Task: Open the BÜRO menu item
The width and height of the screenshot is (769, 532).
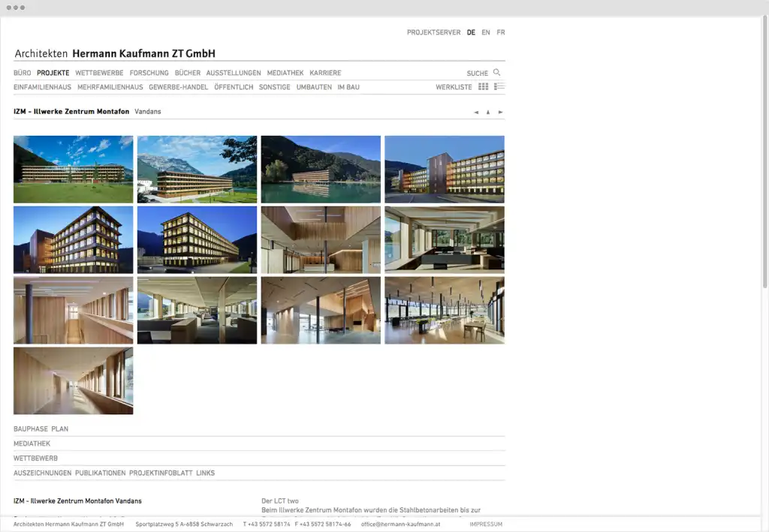Action: pos(23,74)
